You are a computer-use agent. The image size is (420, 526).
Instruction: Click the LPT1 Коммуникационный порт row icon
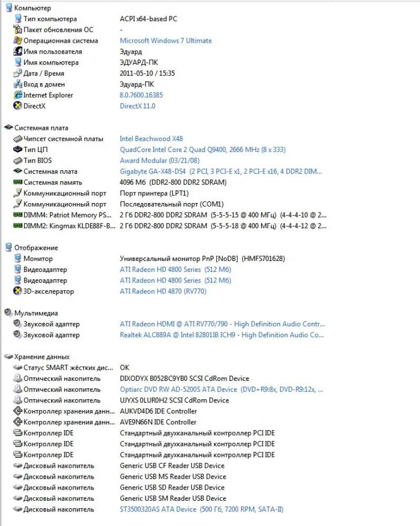[18, 193]
